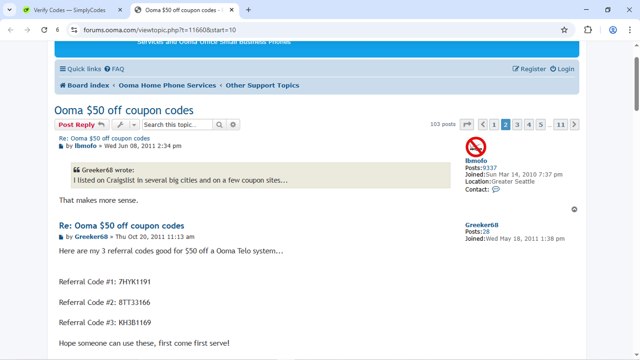The height and width of the screenshot is (360, 640).
Task: Open Other Support Topics breadcrumb
Action: point(262,85)
